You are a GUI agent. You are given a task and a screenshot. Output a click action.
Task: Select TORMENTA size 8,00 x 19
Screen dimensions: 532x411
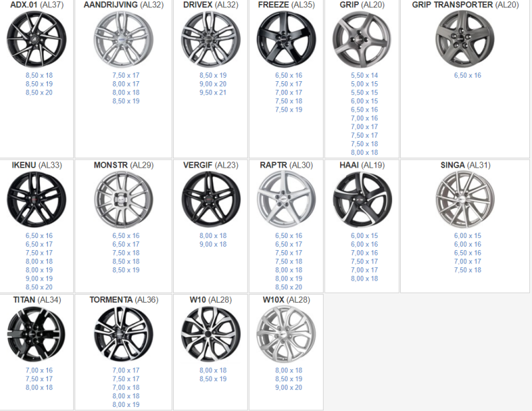click(x=126, y=404)
